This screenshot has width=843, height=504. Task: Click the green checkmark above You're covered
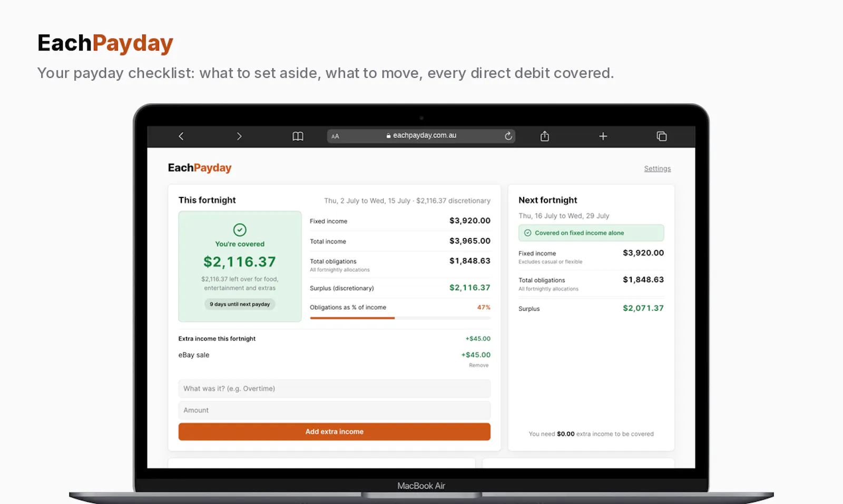[240, 230]
